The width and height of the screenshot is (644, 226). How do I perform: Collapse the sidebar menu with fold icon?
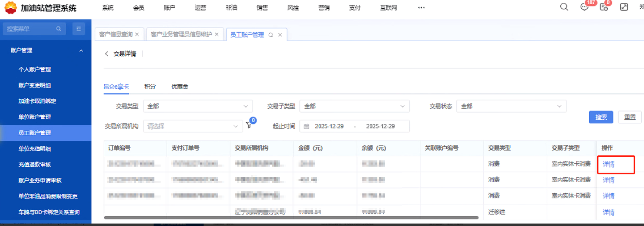point(78,29)
